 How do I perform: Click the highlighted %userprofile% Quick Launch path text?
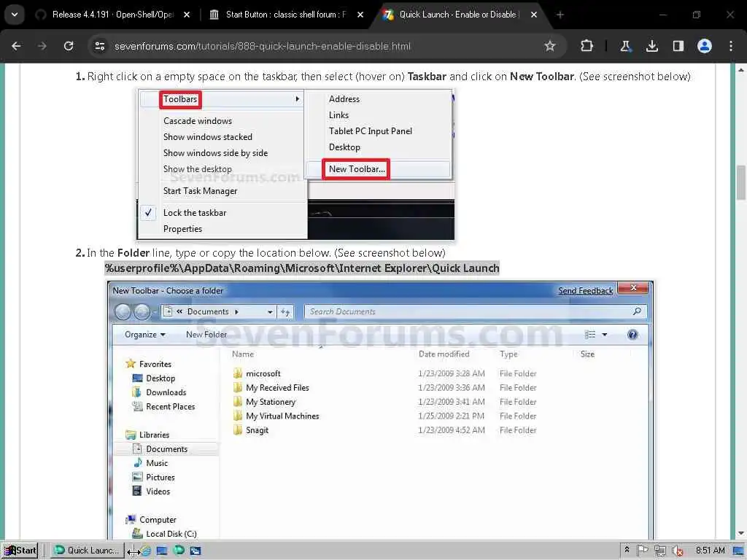click(x=302, y=268)
